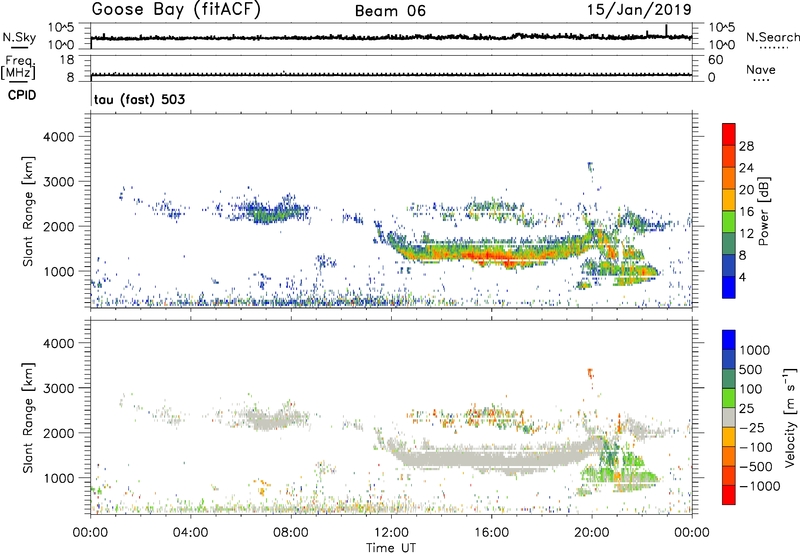Click the 'N.Search' label

(772, 37)
